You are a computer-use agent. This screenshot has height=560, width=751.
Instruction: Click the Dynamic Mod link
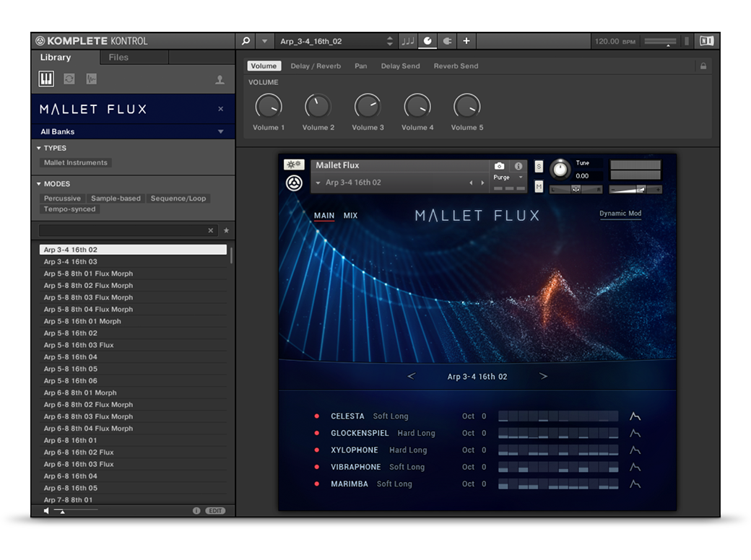[620, 214]
